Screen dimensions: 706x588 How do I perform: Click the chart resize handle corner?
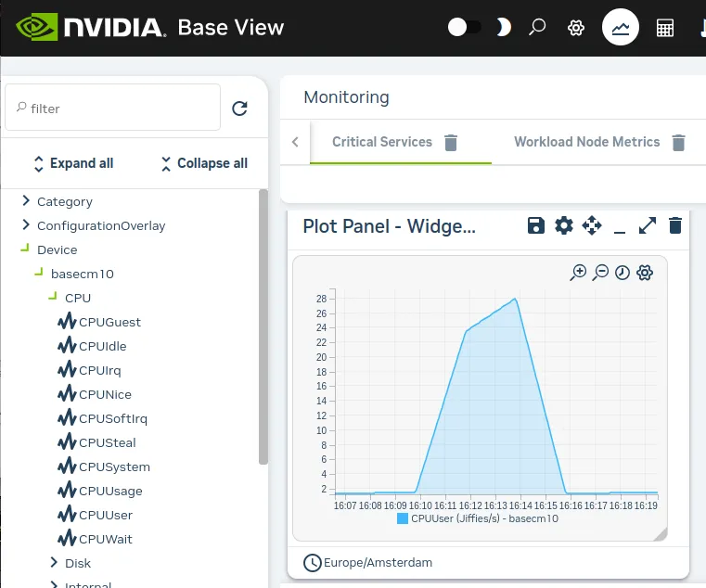pos(661,534)
